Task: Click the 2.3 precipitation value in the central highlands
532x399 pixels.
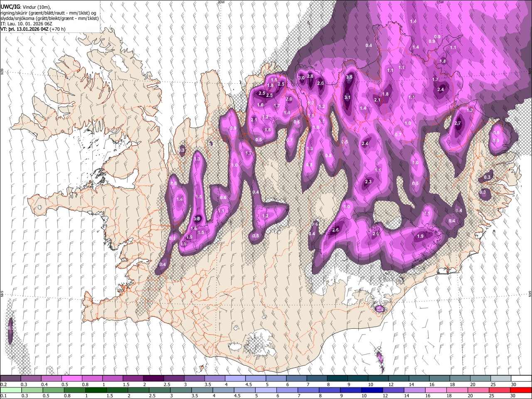Action: (368, 182)
